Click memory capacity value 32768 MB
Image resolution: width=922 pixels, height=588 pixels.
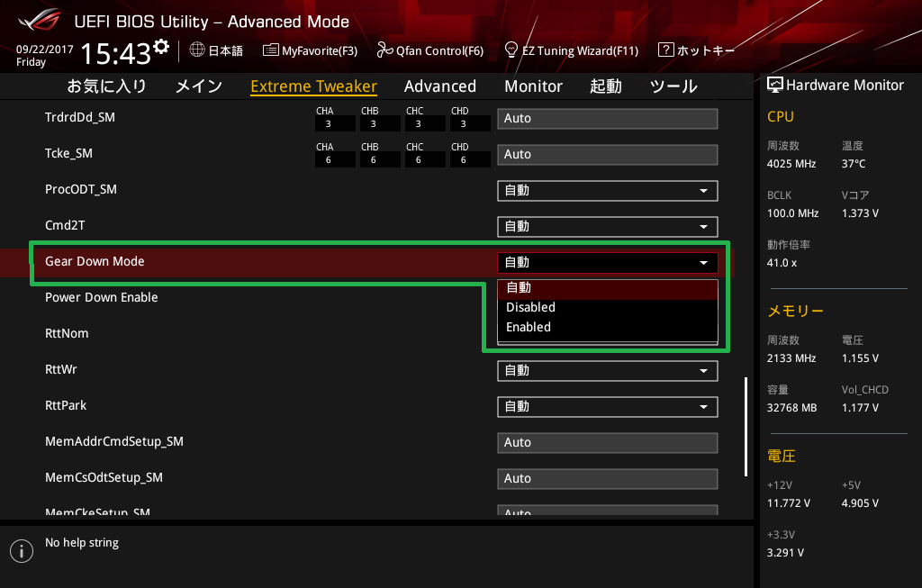coord(792,408)
